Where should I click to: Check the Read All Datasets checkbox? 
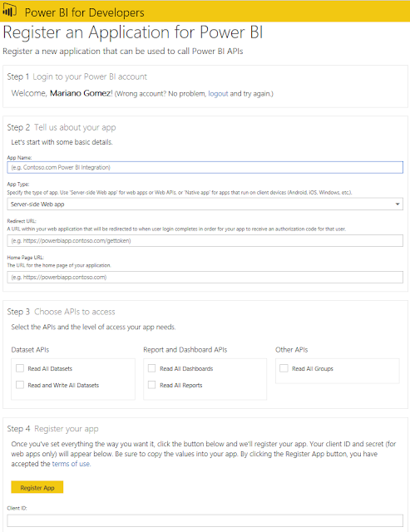tap(20, 368)
